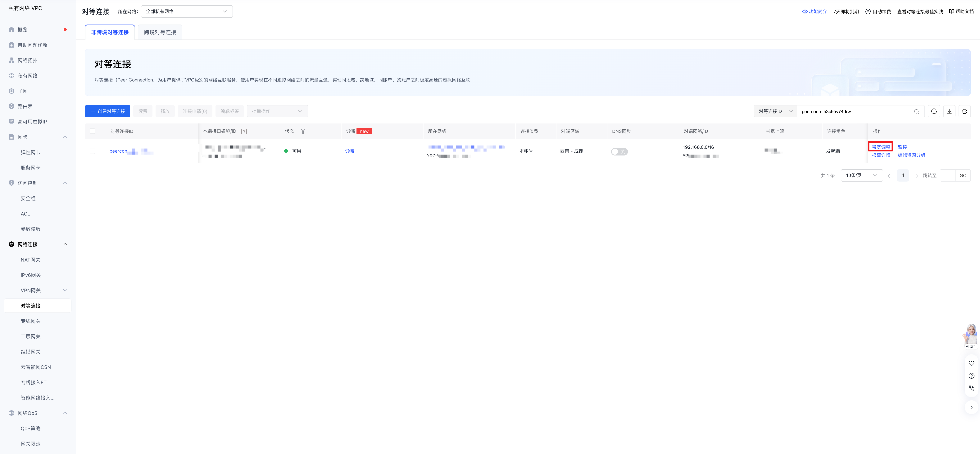
Task: Click the search magnifier icon
Action: coord(916,112)
